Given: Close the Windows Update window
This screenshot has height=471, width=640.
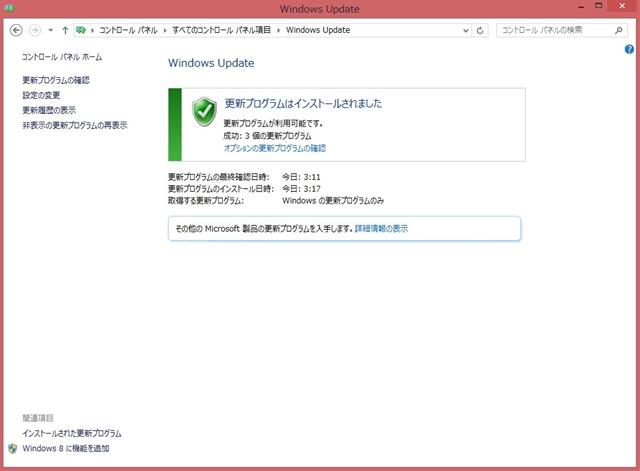Looking at the screenshot, I should click(622, 6).
